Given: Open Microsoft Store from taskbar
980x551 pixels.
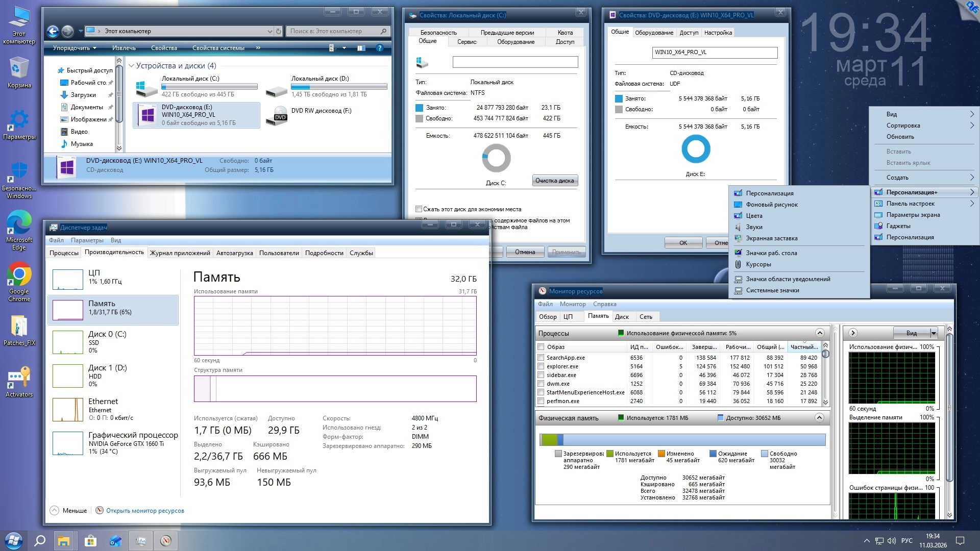Looking at the screenshot, I should tap(90, 541).
